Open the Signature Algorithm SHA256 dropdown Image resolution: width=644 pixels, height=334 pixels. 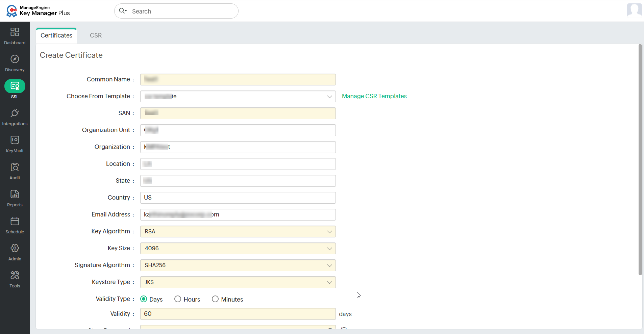pos(238,265)
